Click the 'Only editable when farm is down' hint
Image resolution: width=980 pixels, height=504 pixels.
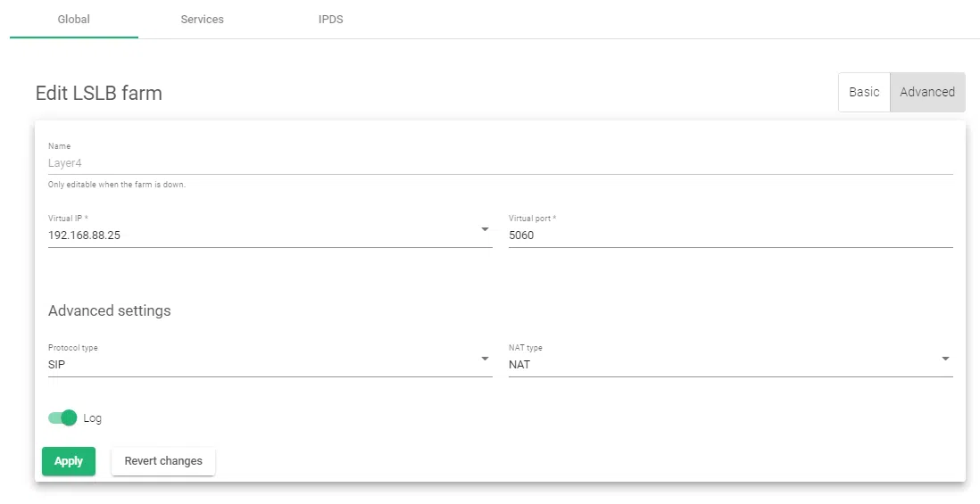pos(116,185)
